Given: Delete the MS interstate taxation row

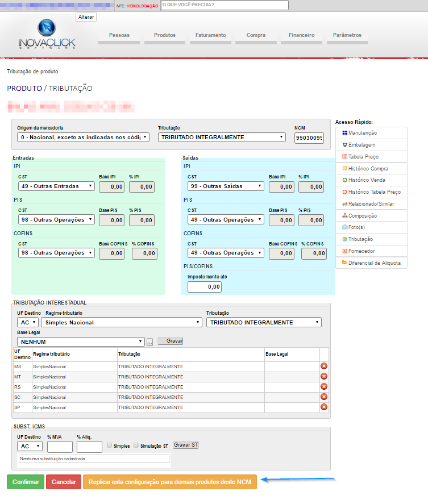Looking at the screenshot, I should [324, 366].
